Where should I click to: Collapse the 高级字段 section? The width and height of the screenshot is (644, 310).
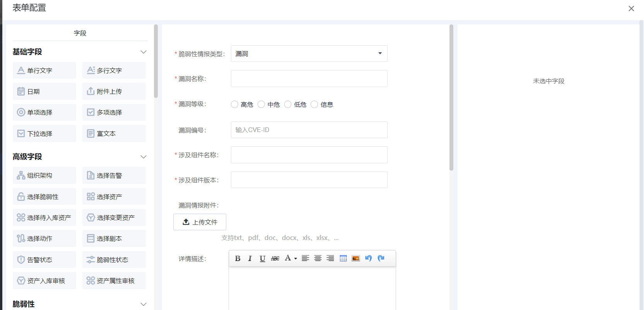point(143,157)
